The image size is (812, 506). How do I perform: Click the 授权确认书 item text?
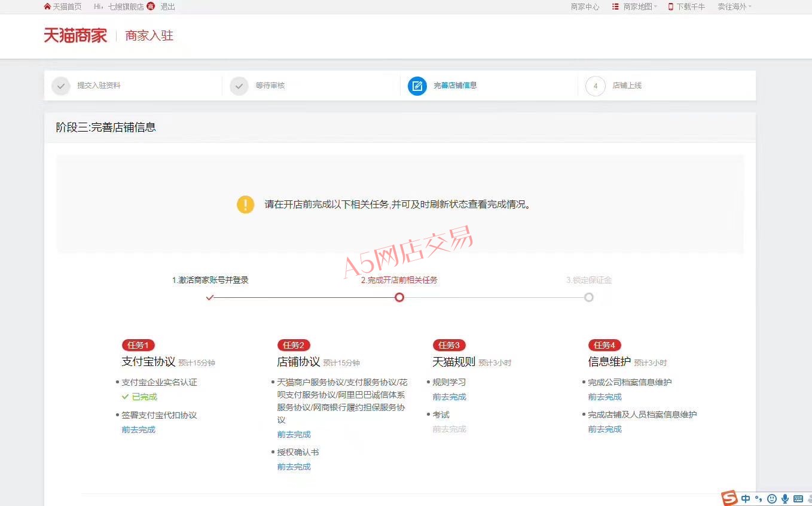(298, 452)
